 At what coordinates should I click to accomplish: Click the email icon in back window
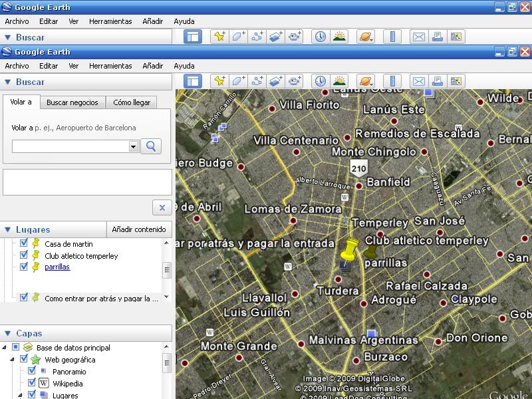point(419,37)
